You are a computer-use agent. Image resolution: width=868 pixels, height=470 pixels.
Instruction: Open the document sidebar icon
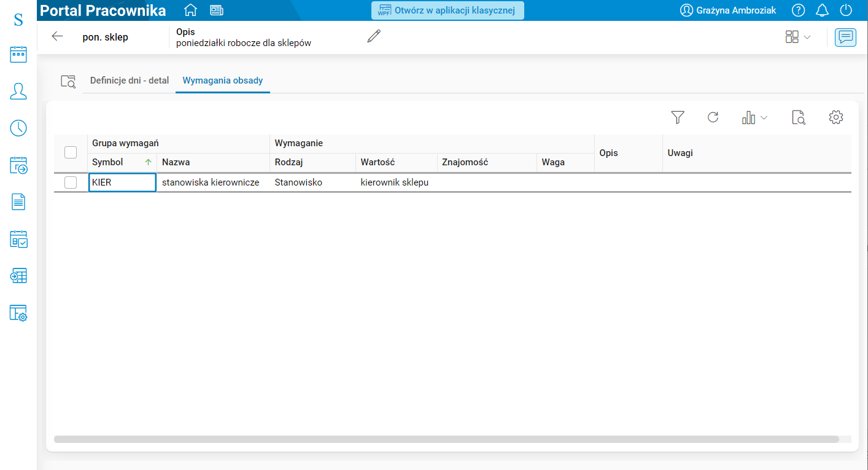click(18, 202)
